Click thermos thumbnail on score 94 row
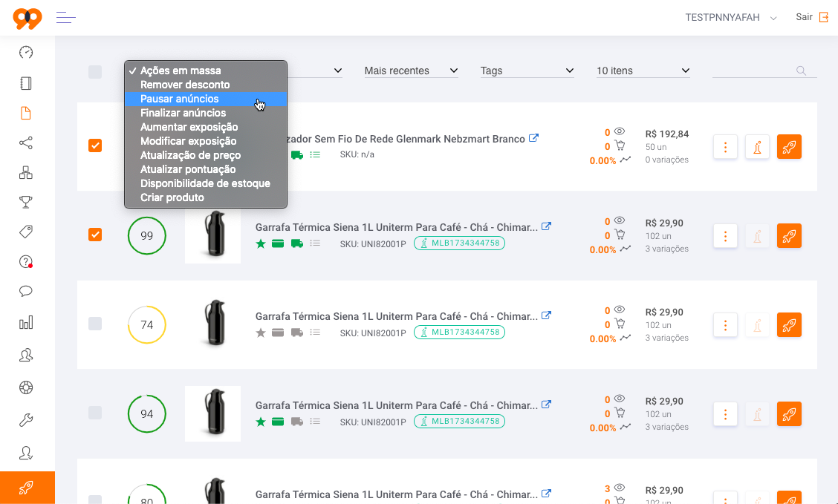 (212, 413)
